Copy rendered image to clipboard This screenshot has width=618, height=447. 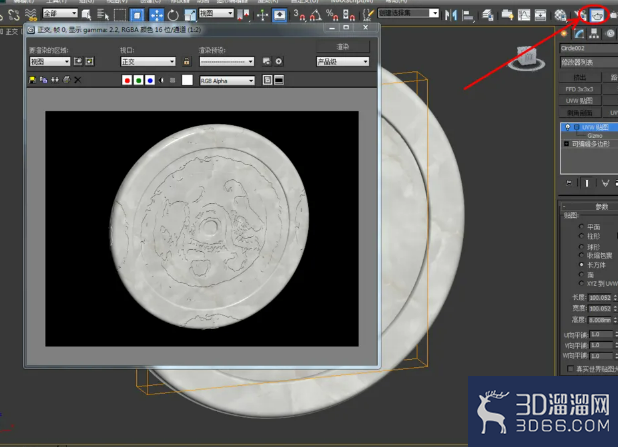(x=43, y=80)
